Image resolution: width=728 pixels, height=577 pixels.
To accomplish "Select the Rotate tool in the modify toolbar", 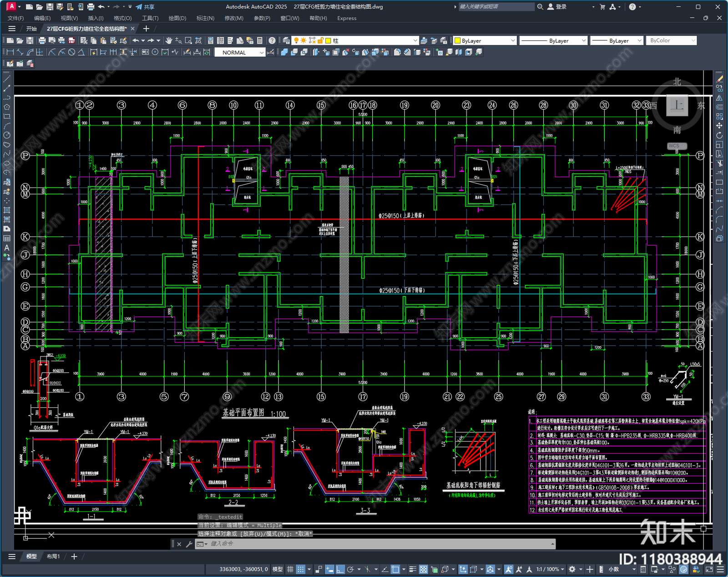I will (x=719, y=135).
